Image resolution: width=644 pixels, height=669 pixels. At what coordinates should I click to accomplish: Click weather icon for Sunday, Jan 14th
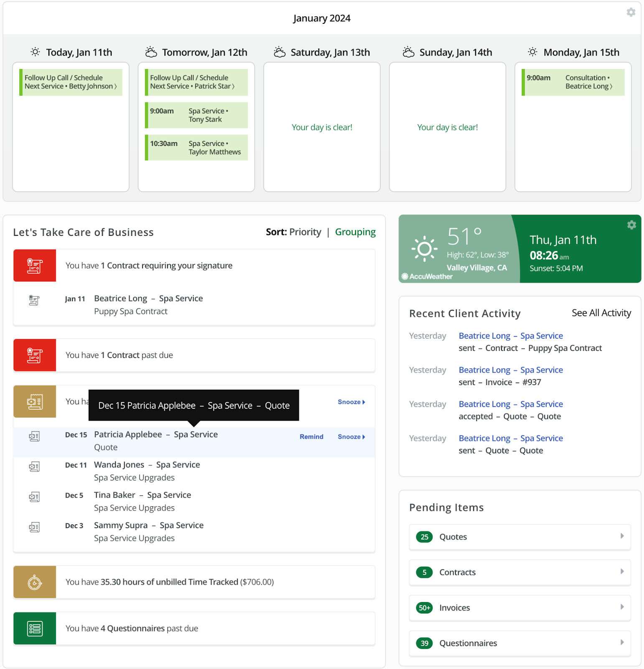(408, 52)
